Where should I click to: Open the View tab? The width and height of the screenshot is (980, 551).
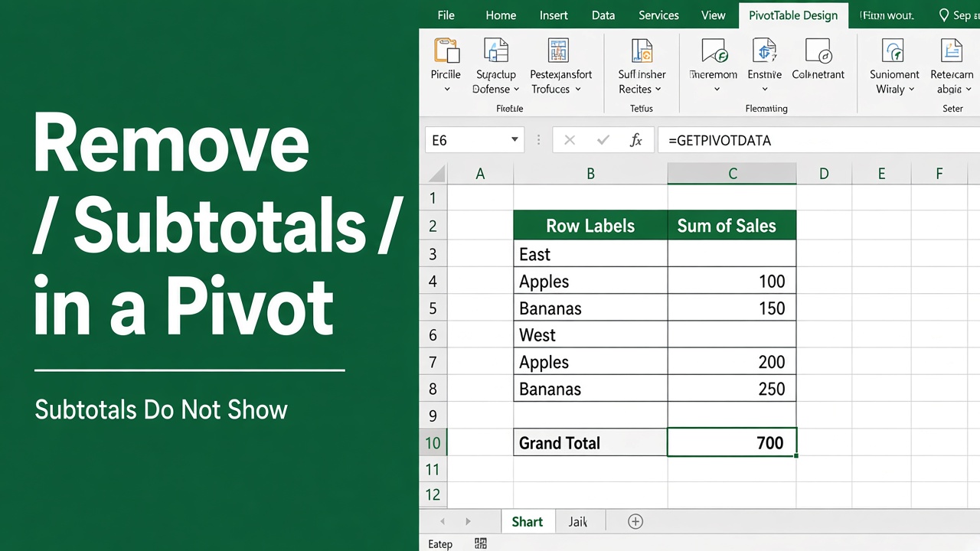713,15
